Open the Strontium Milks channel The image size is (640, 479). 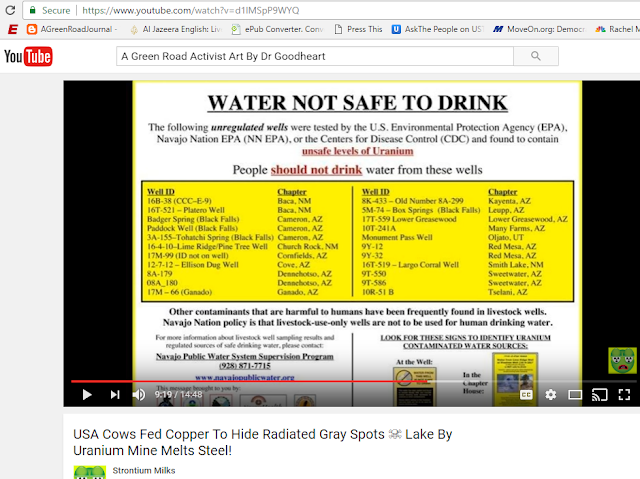click(x=144, y=470)
